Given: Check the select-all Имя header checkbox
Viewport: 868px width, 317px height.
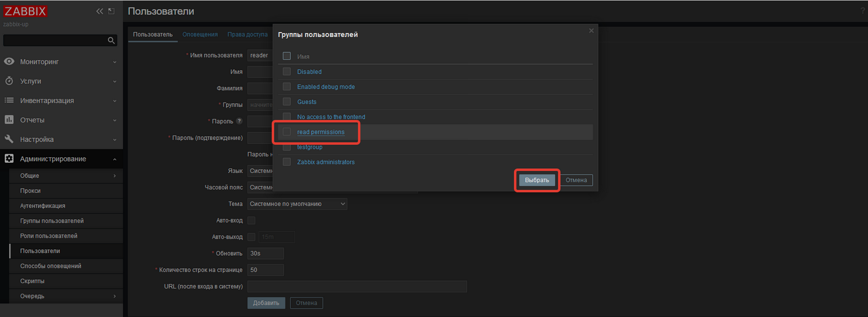Looking at the screenshot, I should click(286, 56).
